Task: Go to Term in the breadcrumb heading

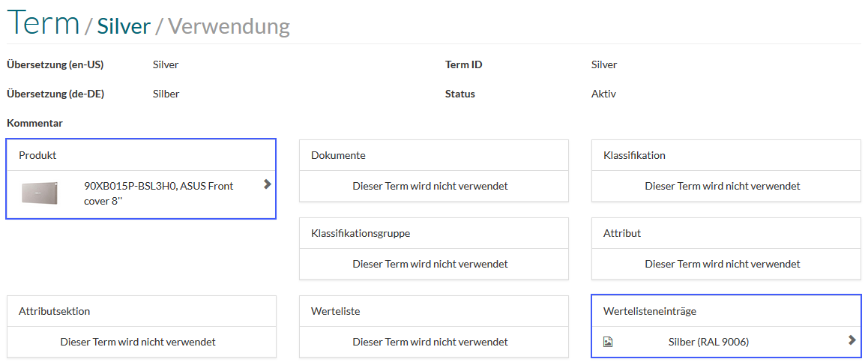Action: click(x=43, y=22)
